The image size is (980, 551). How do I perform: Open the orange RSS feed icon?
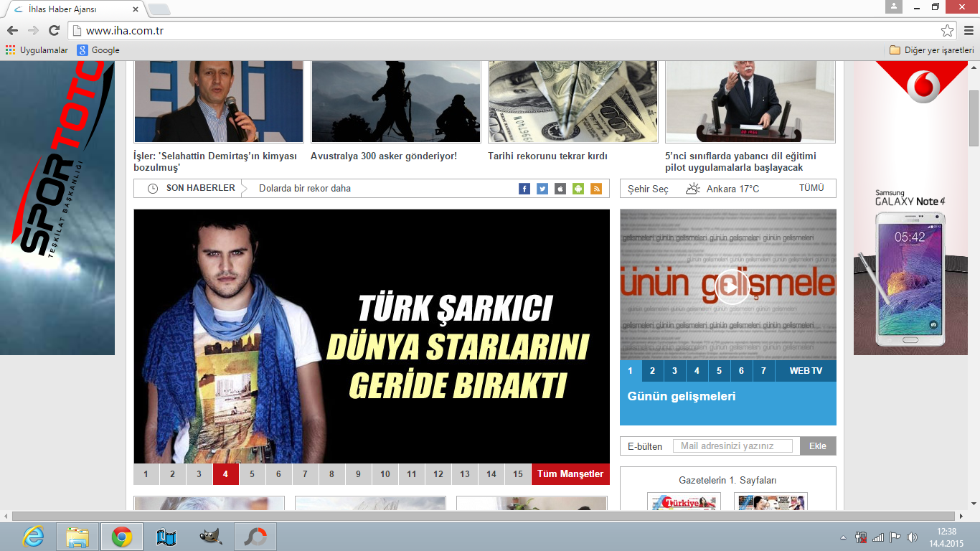pos(596,189)
